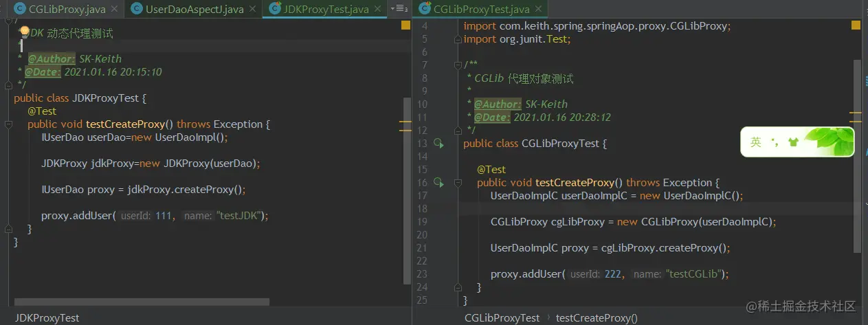Toggle the IME 英 language mode
The height and width of the screenshot is (325, 868).
(756, 142)
